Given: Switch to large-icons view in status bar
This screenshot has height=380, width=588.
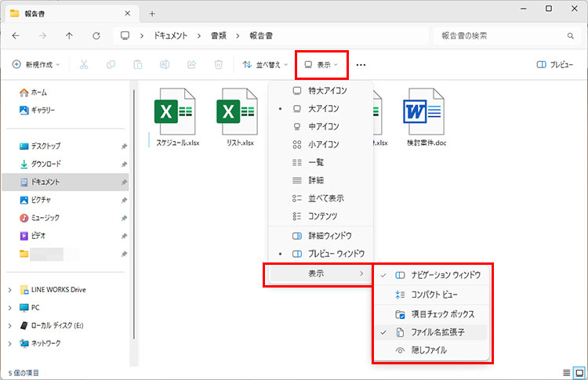Looking at the screenshot, I should (579, 371).
